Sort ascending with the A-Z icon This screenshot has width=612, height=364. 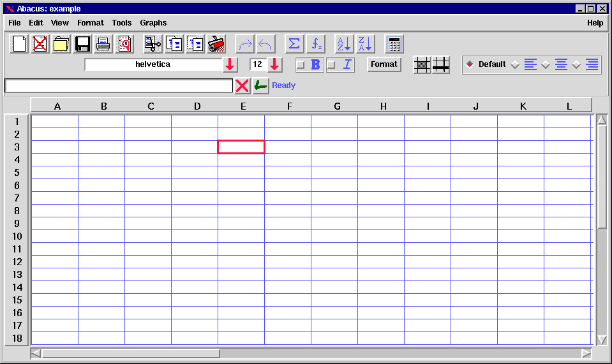[344, 44]
